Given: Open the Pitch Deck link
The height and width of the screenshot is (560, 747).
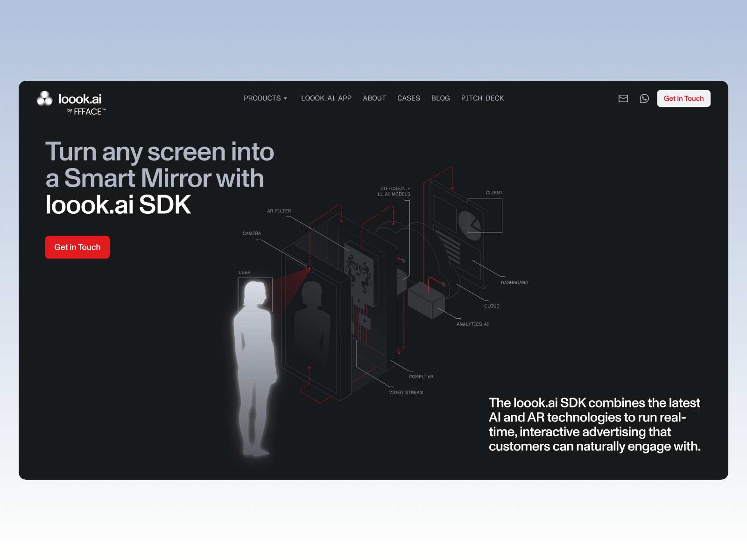Looking at the screenshot, I should (482, 98).
